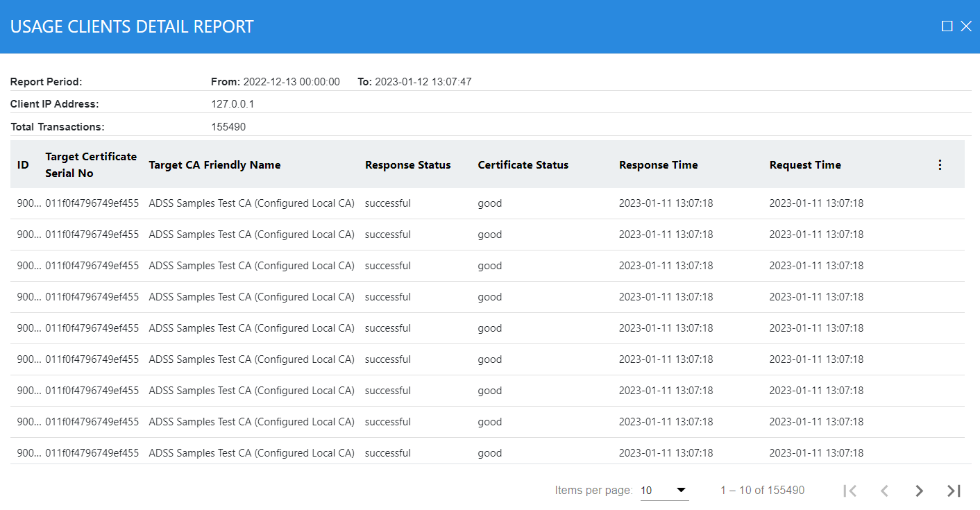Image resolution: width=980 pixels, height=510 pixels.
Task: Click the Target CA Friendly Name header
Action: coord(214,165)
